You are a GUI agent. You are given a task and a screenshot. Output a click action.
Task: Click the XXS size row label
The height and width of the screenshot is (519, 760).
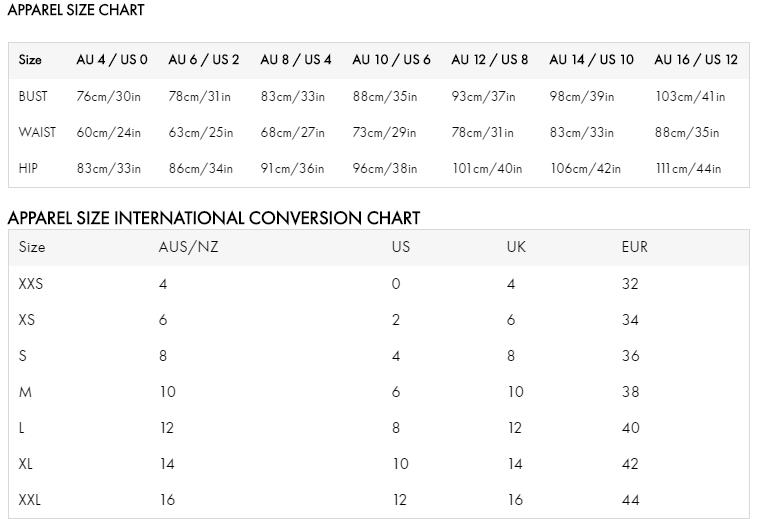click(31, 283)
